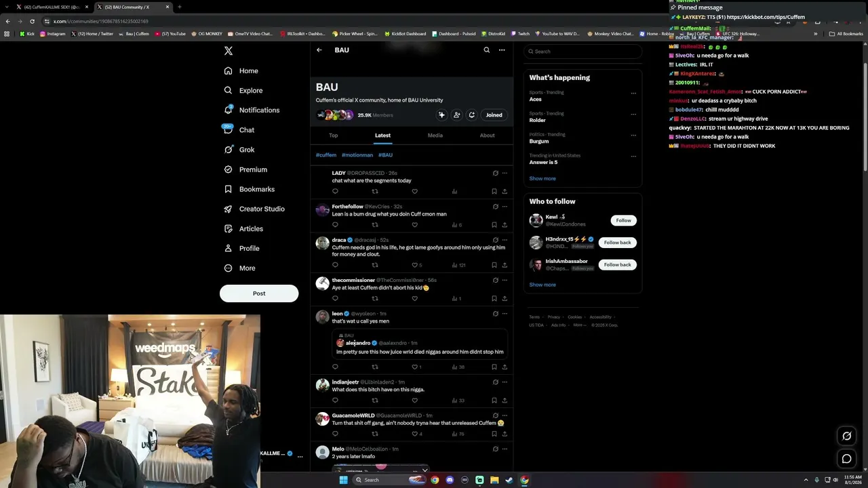Reply to LADY's post

pos(335,191)
